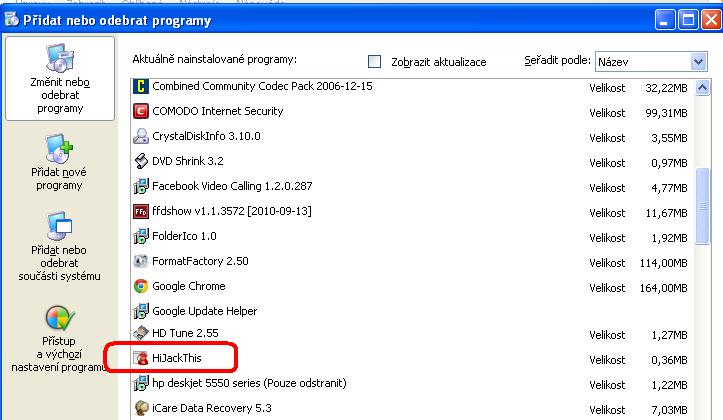
Task: Select 'HiJackThis' entry text
Action: pyautogui.click(x=177, y=358)
